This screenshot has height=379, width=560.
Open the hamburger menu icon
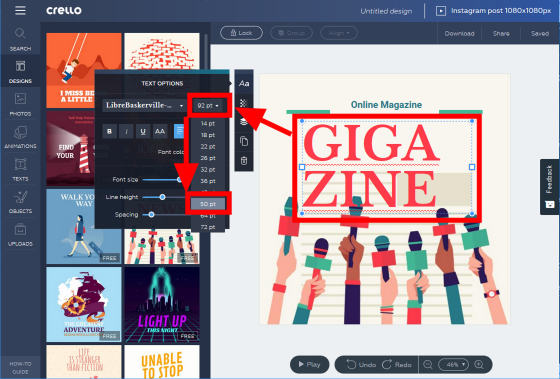[x=20, y=10]
